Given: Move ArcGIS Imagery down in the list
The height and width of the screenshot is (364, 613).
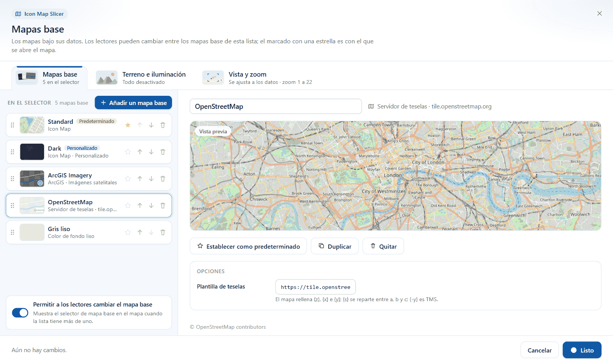Looking at the screenshot, I should click(x=151, y=179).
